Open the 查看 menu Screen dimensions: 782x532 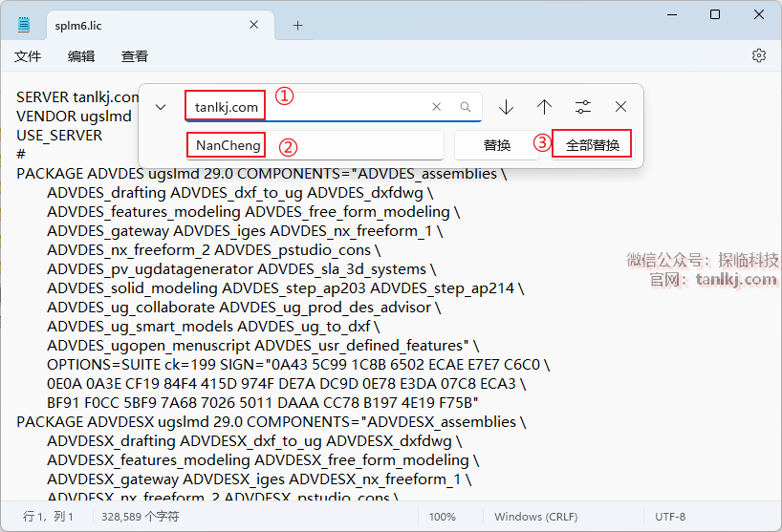tap(135, 56)
